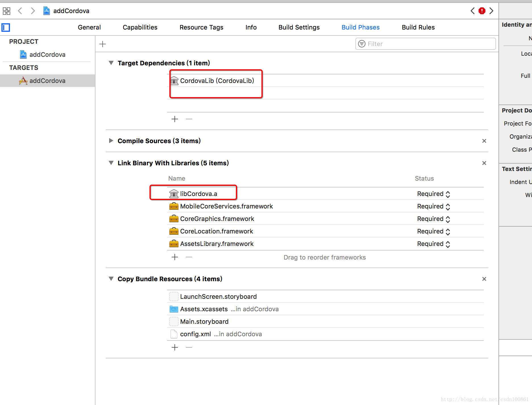Viewport: 532px width, 405px height.
Task: Collapse Copy Bundle Resources section
Action: pos(111,279)
